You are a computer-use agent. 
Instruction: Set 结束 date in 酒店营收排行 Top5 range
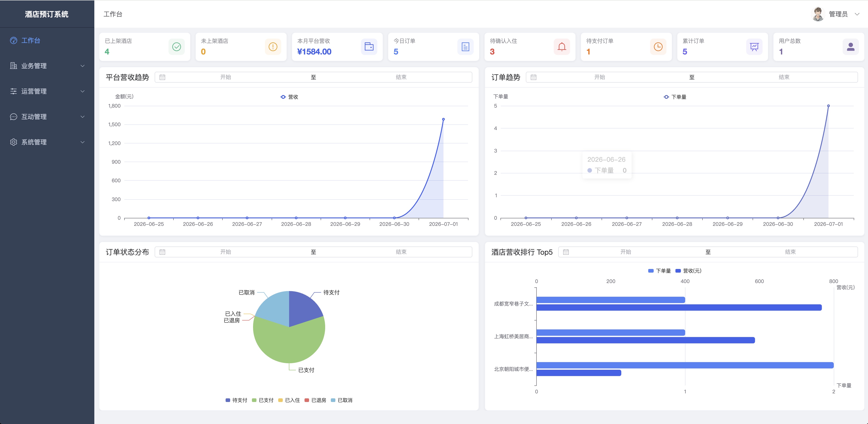coord(790,252)
